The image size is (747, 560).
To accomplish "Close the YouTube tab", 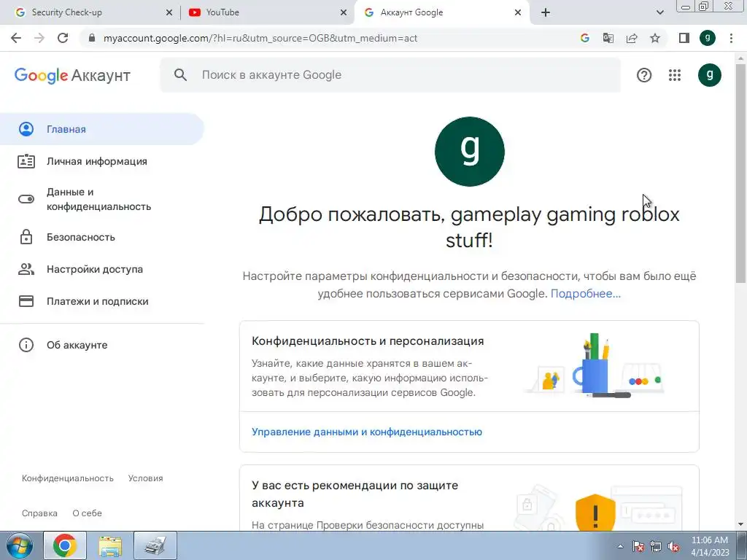I will (344, 12).
